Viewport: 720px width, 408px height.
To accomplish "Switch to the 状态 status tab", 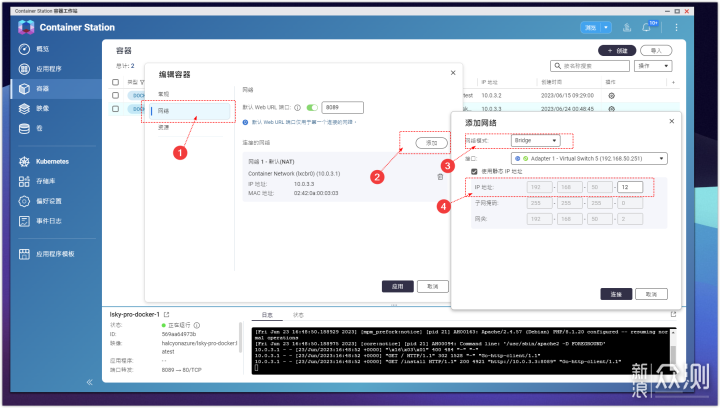I will point(298,315).
